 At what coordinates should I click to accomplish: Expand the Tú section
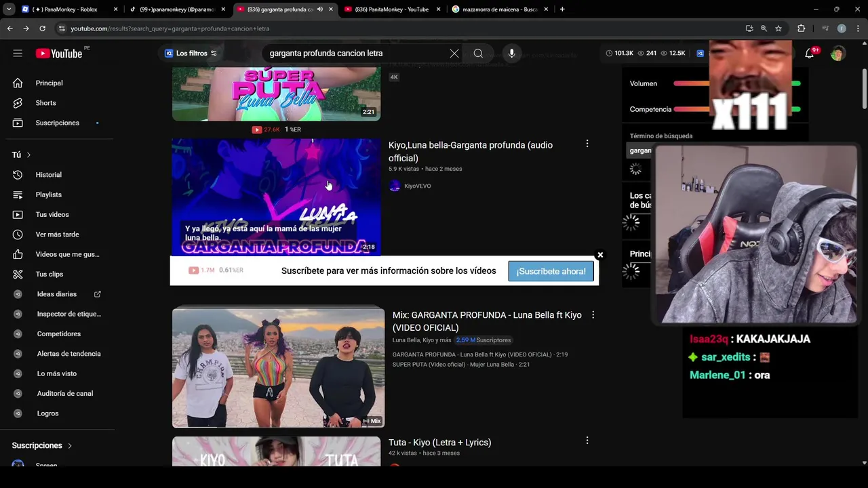coord(21,155)
